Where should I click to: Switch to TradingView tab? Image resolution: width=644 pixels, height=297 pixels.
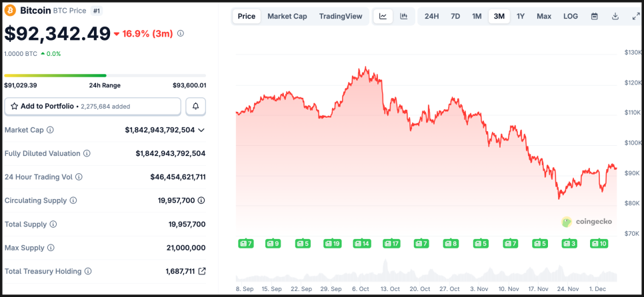[341, 16]
